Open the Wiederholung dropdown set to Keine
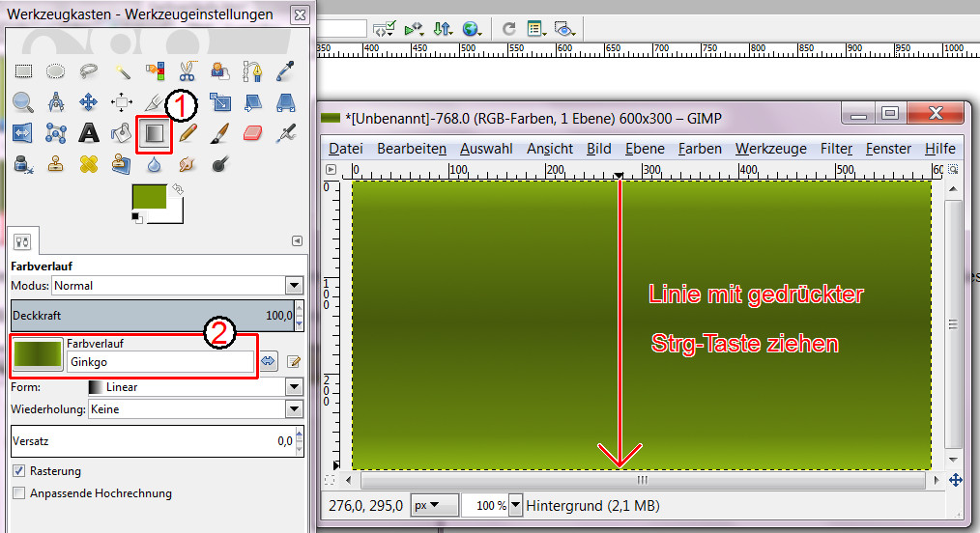980x533 pixels. click(x=195, y=409)
